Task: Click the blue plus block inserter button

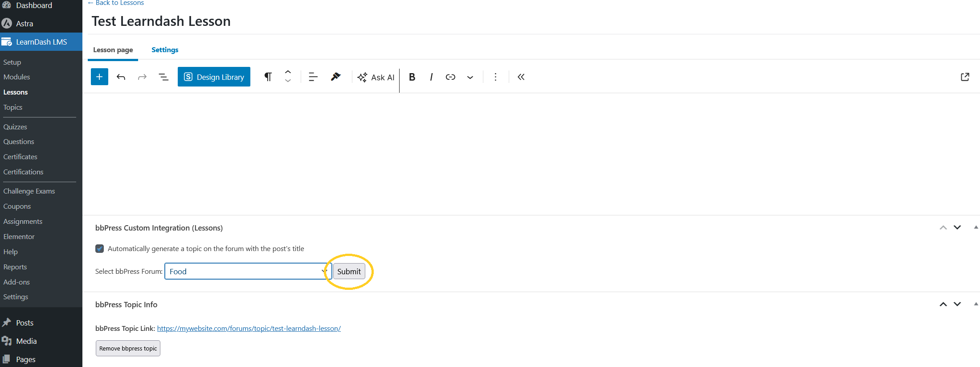Action: [x=99, y=77]
